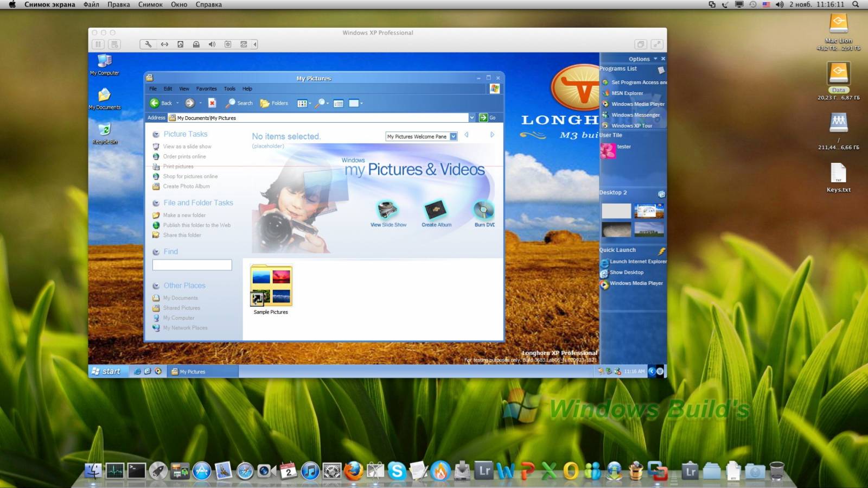868x488 pixels.
Task: Open Skype from the Dock
Action: click(397, 471)
